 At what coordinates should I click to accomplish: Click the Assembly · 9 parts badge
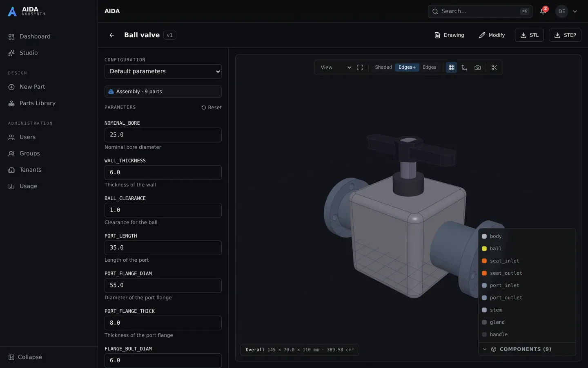click(163, 92)
